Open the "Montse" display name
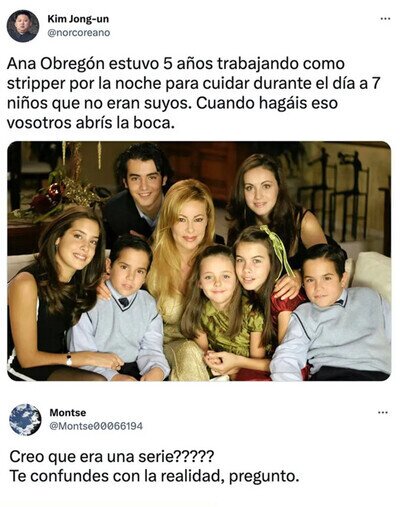This screenshot has height=507, width=400. point(68,413)
